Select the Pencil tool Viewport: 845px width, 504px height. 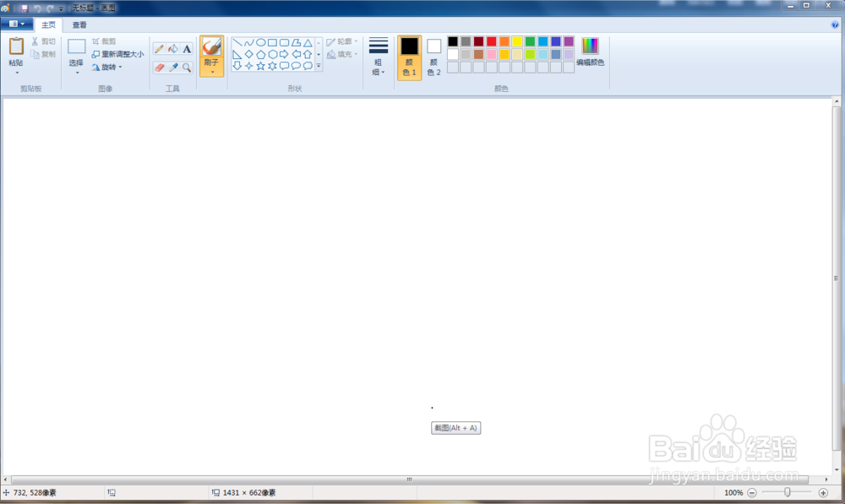pyautogui.click(x=159, y=49)
